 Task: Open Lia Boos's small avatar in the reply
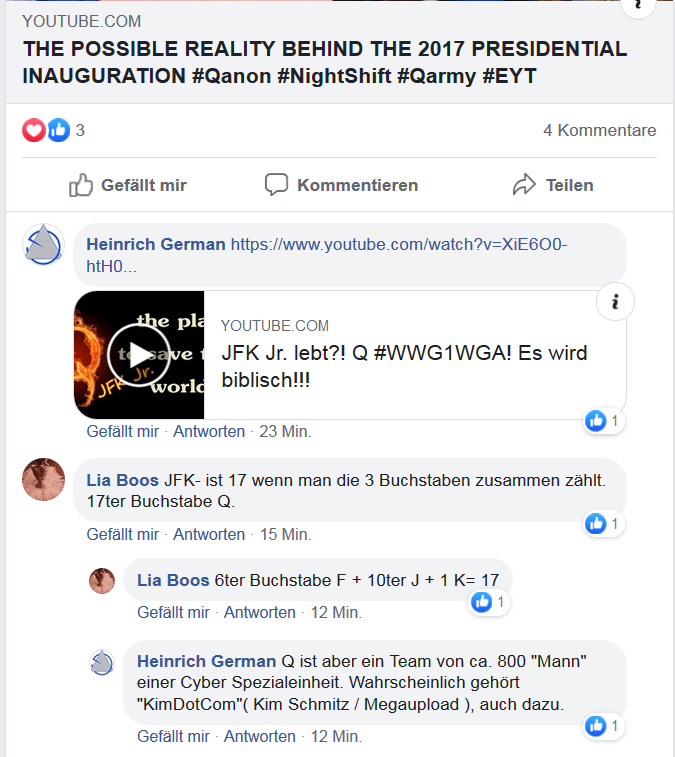pos(102,580)
